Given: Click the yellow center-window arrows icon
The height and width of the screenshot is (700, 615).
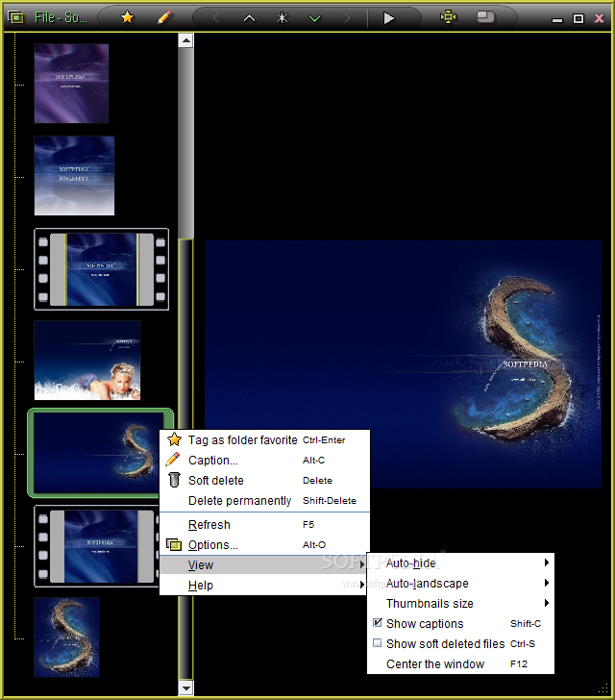Looking at the screenshot, I should coord(448,17).
